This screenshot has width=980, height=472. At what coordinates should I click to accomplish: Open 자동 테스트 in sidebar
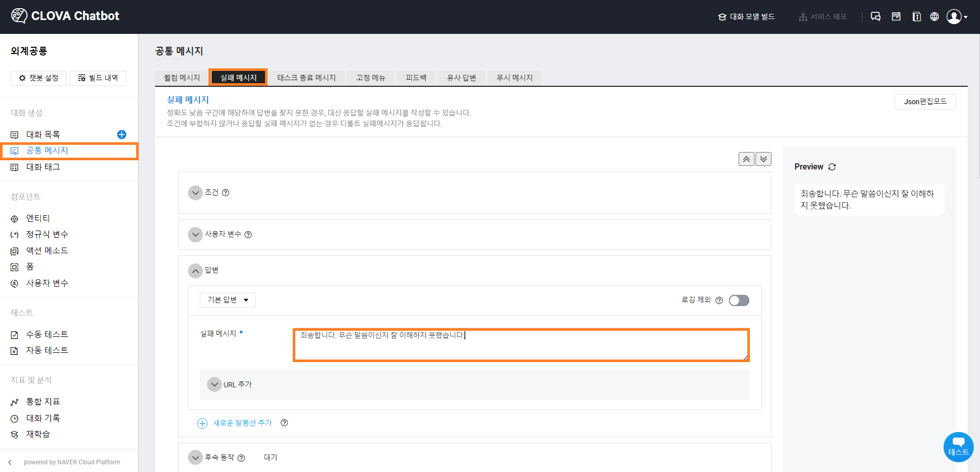coord(47,351)
